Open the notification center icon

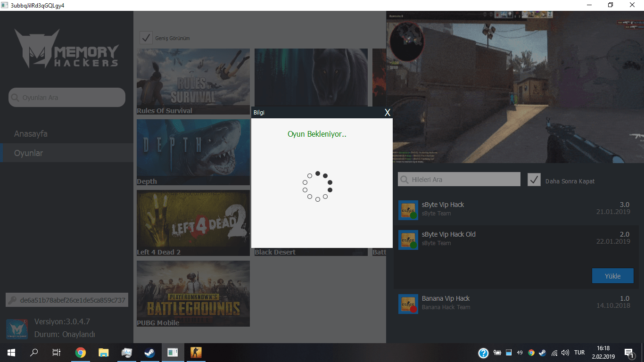click(x=629, y=353)
